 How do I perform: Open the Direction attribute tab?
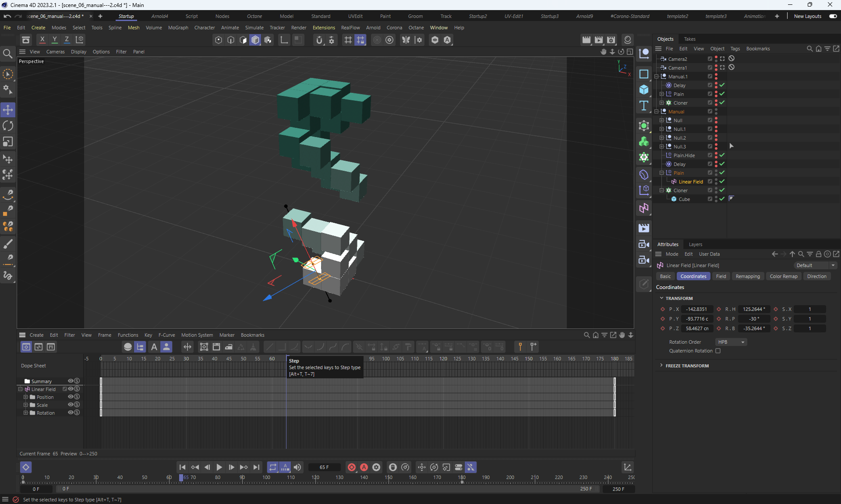(816, 276)
